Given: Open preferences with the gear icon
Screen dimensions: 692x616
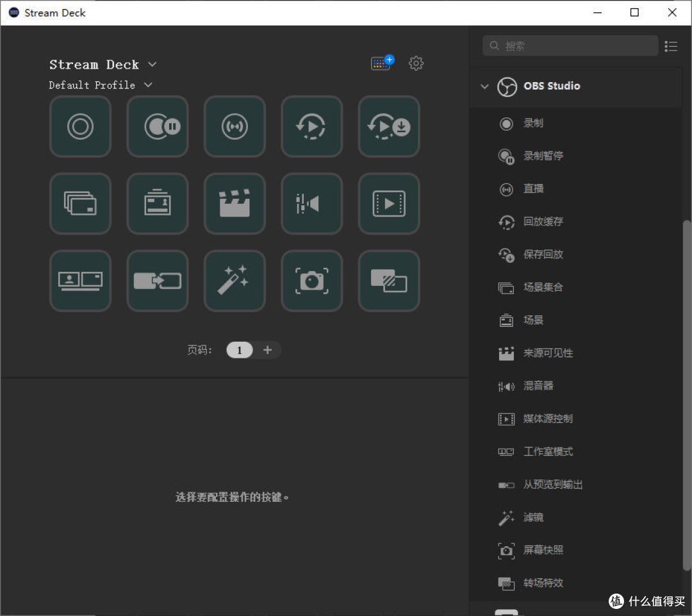Looking at the screenshot, I should coord(416,63).
